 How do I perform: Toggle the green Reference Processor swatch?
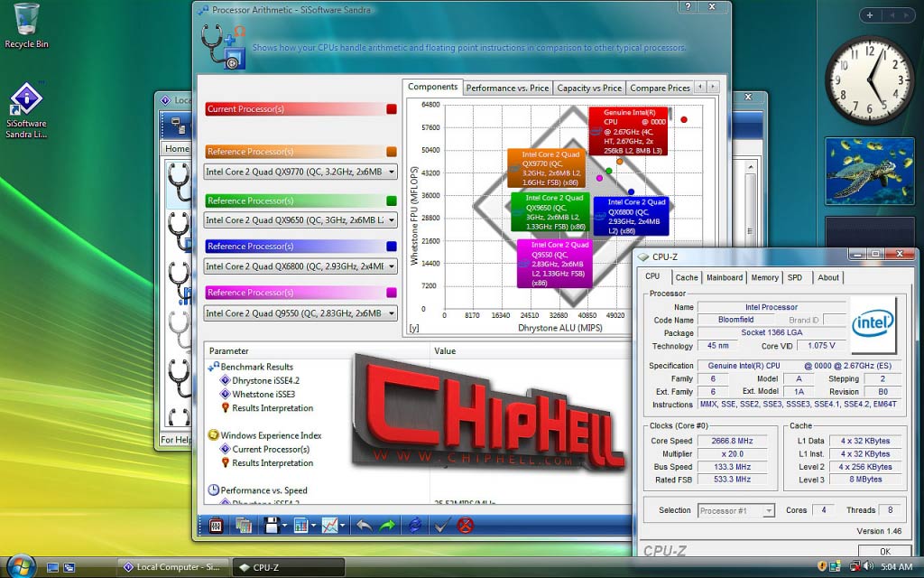[392, 200]
